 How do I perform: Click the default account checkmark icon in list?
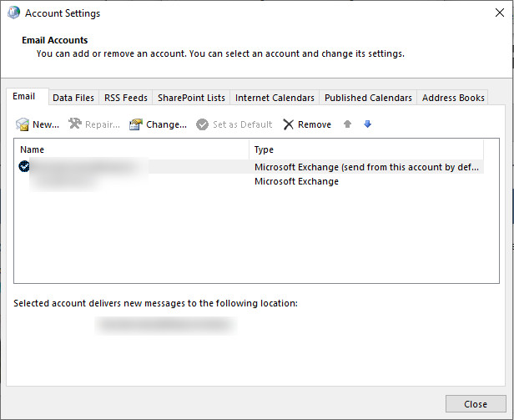(24, 166)
